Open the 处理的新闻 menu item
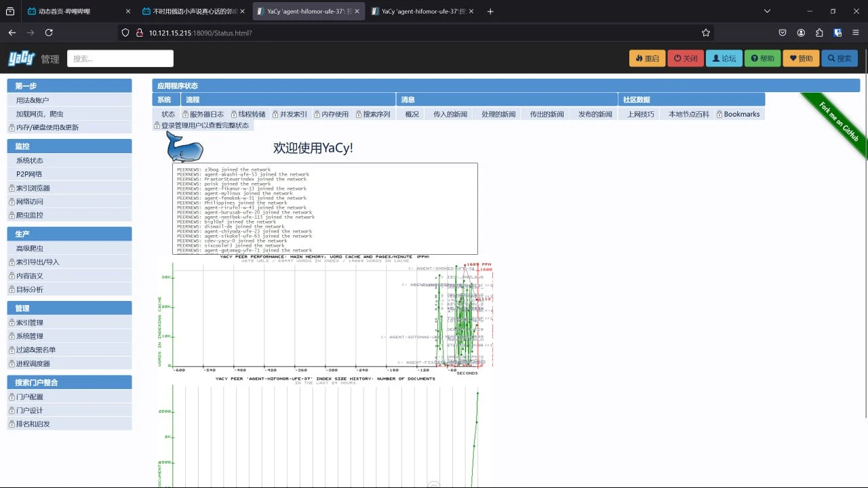Image resolution: width=868 pixels, height=488 pixels. (x=498, y=115)
